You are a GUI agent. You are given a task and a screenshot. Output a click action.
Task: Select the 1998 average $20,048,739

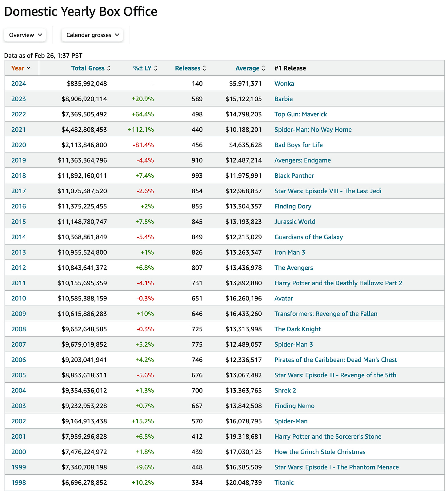point(244,483)
